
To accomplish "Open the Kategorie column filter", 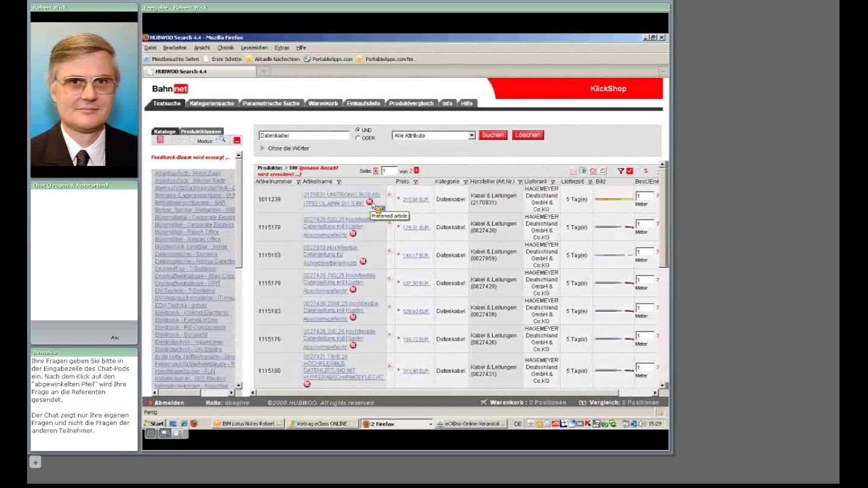I will pyautogui.click(x=465, y=182).
